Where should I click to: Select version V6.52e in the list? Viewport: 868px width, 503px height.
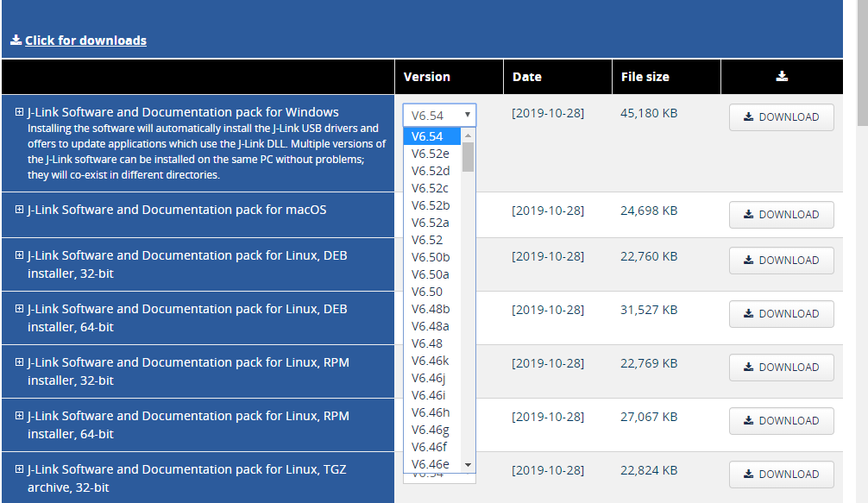(x=432, y=154)
